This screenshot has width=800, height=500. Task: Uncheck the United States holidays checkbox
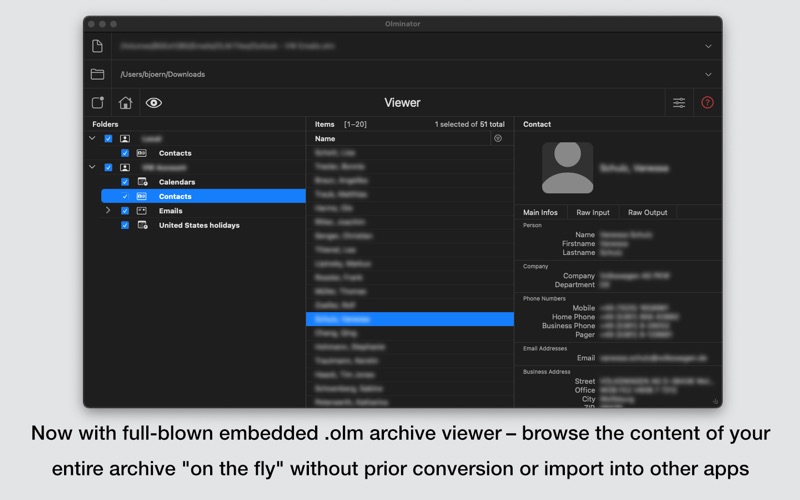[125, 225]
